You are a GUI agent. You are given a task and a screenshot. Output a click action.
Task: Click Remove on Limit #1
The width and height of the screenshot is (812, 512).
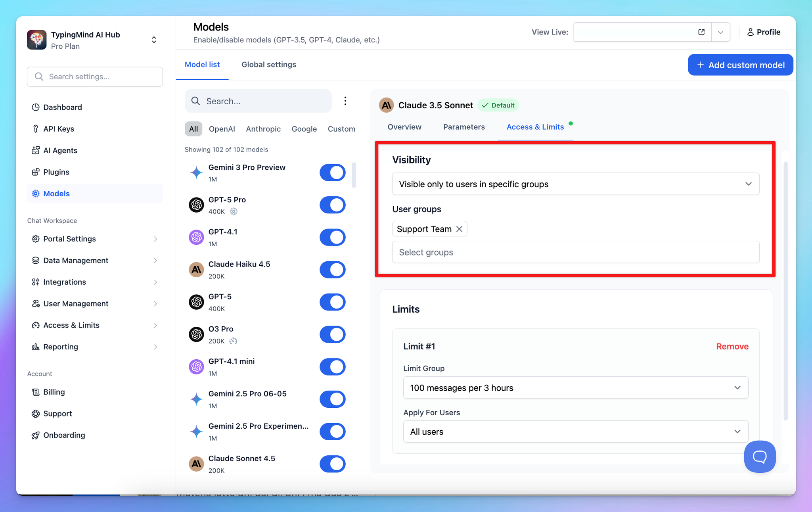click(x=732, y=346)
